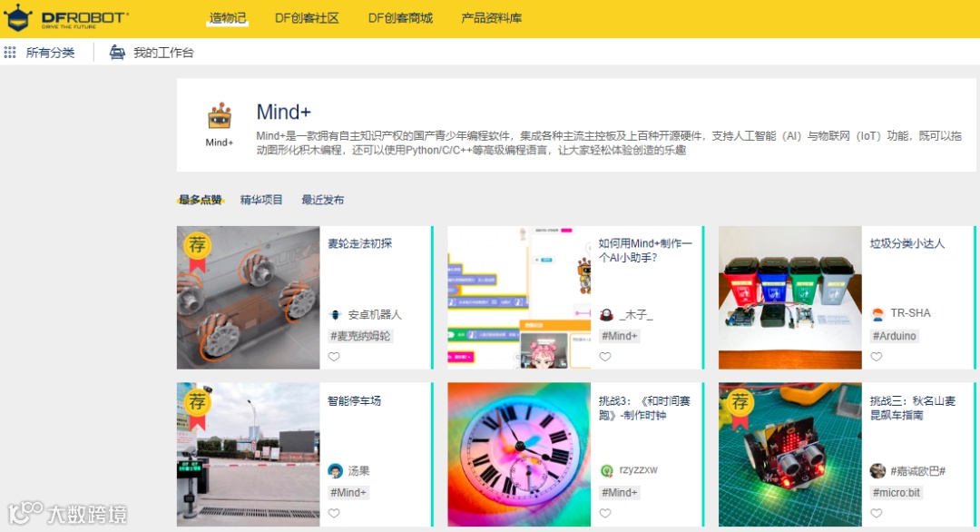980x532 pixels.
Task: Open recycling bins thumbnail image
Action: point(790,298)
